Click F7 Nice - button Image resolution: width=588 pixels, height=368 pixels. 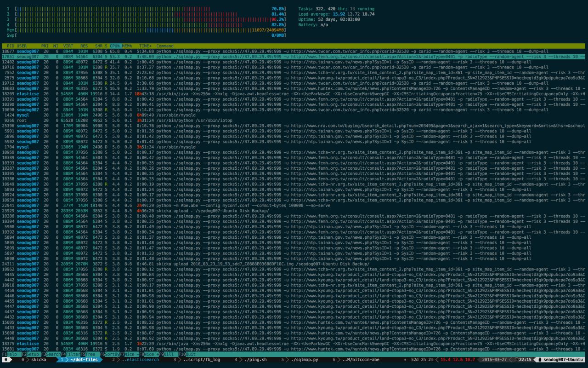point(130,354)
